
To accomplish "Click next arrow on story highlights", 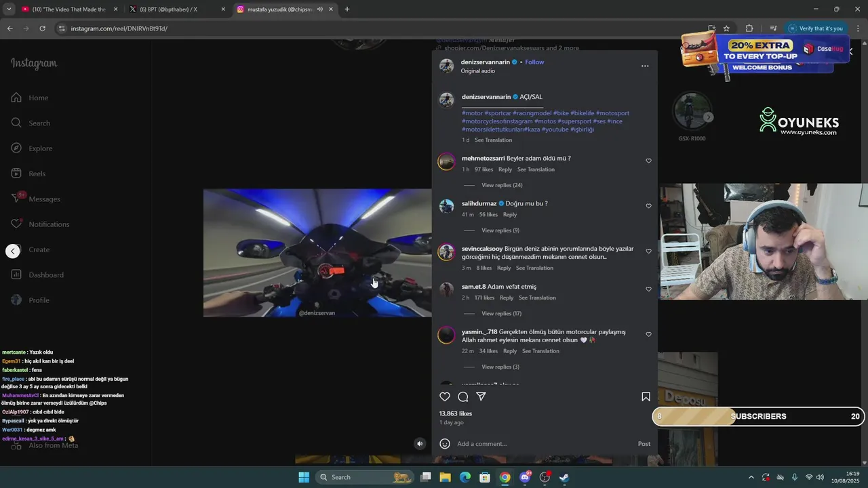I will (708, 117).
